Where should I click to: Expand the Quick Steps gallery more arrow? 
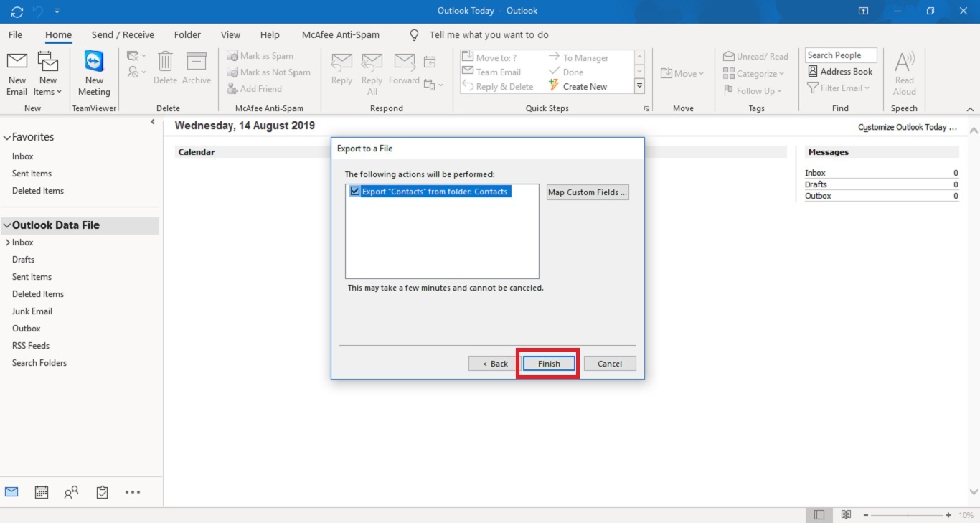click(639, 86)
